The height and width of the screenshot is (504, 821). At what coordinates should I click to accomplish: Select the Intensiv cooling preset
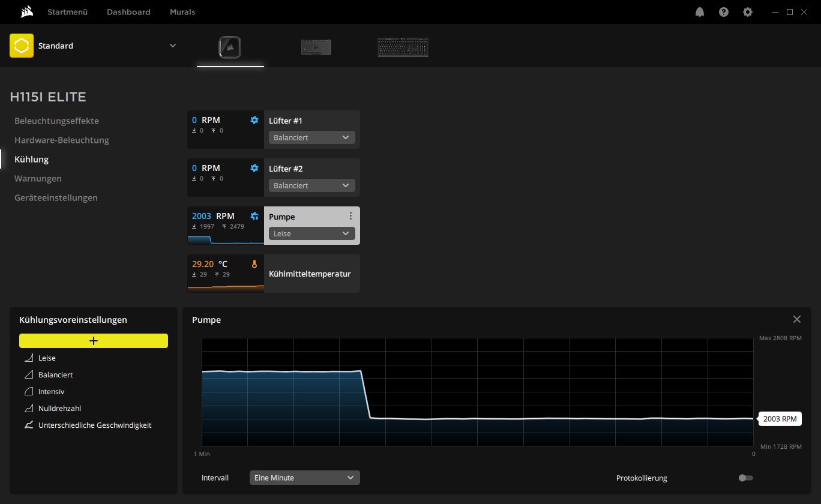[x=51, y=392]
